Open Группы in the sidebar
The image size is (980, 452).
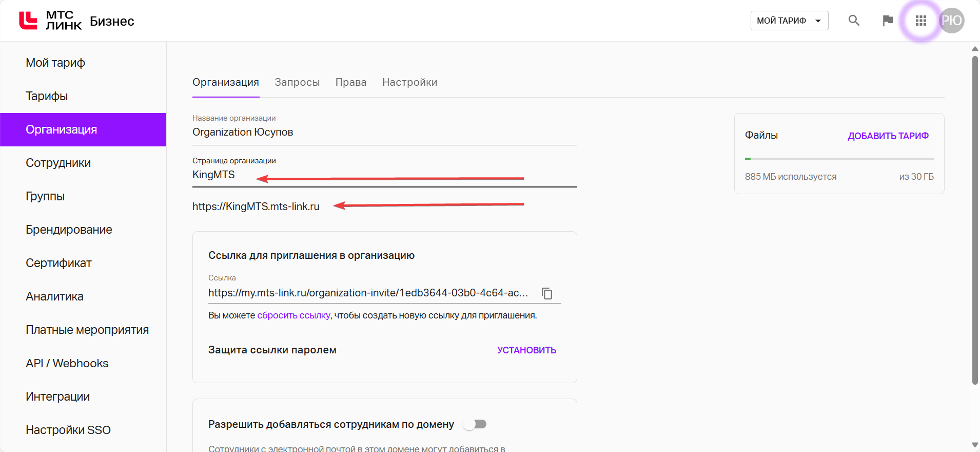(x=83, y=196)
